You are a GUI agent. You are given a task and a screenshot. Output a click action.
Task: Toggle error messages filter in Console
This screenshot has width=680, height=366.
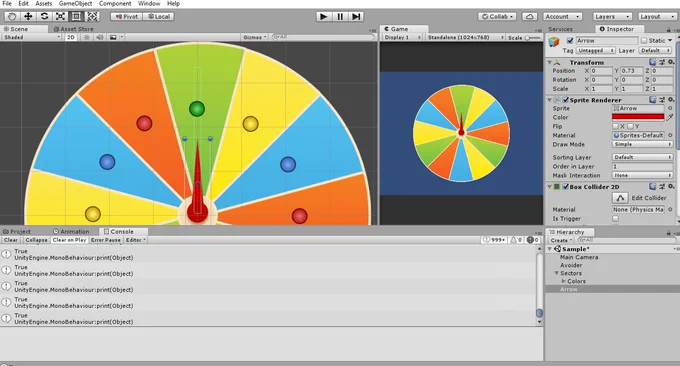pos(533,240)
